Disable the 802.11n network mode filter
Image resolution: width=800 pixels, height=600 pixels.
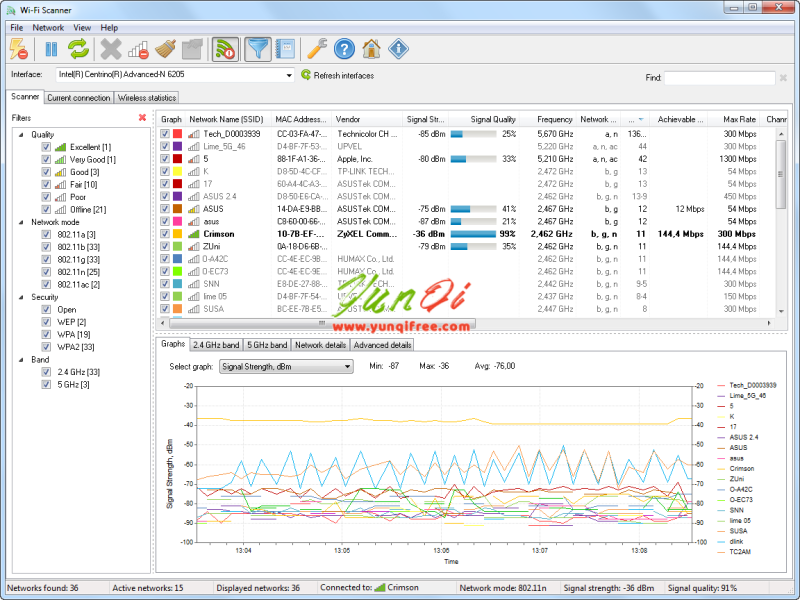45,271
